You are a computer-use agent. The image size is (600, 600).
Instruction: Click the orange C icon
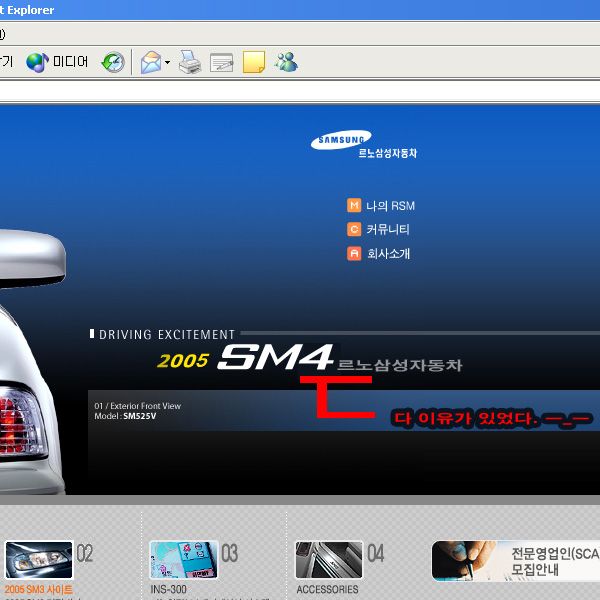coord(354,229)
